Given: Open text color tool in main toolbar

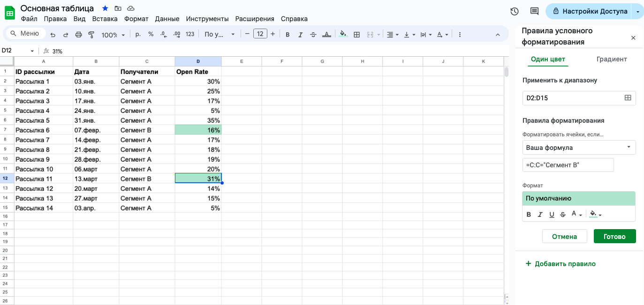Looking at the screenshot, I should pos(326,35).
